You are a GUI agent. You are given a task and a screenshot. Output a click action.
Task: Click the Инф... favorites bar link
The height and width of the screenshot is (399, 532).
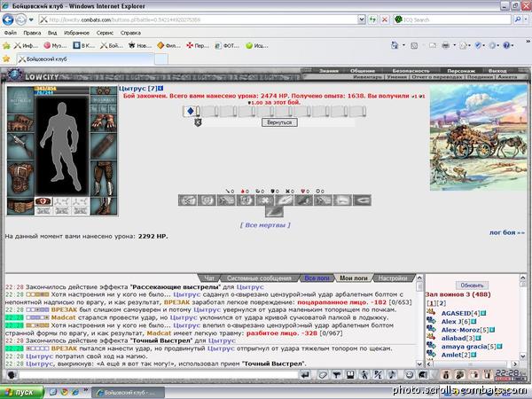click(27, 45)
